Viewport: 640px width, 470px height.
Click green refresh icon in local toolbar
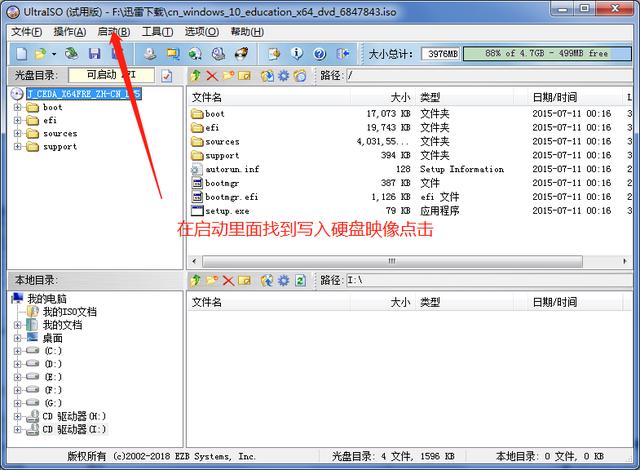300,280
